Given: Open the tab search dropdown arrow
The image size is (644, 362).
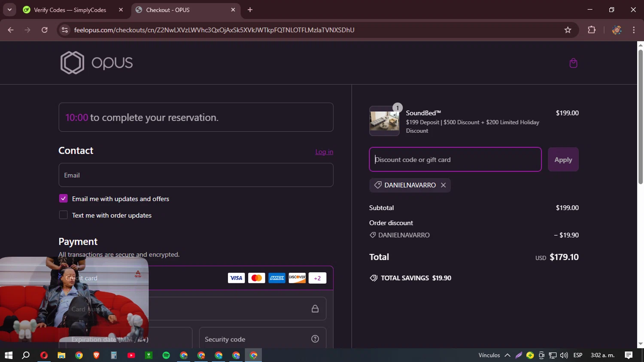Looking at the screenshot, I should click(x=9, y=10).
